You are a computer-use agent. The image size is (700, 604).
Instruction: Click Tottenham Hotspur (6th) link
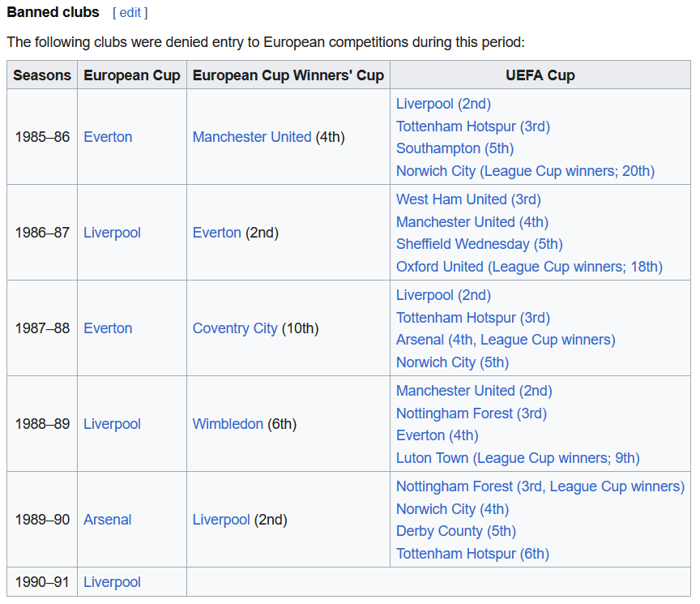pos(473,554)
